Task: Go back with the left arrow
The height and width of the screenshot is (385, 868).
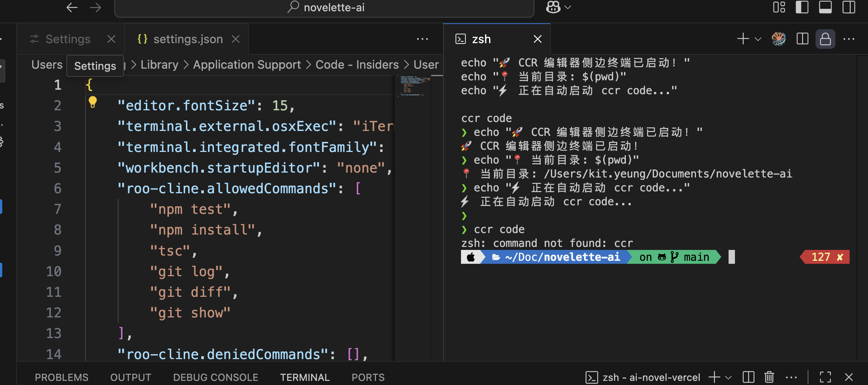Action: pos(72,8)
